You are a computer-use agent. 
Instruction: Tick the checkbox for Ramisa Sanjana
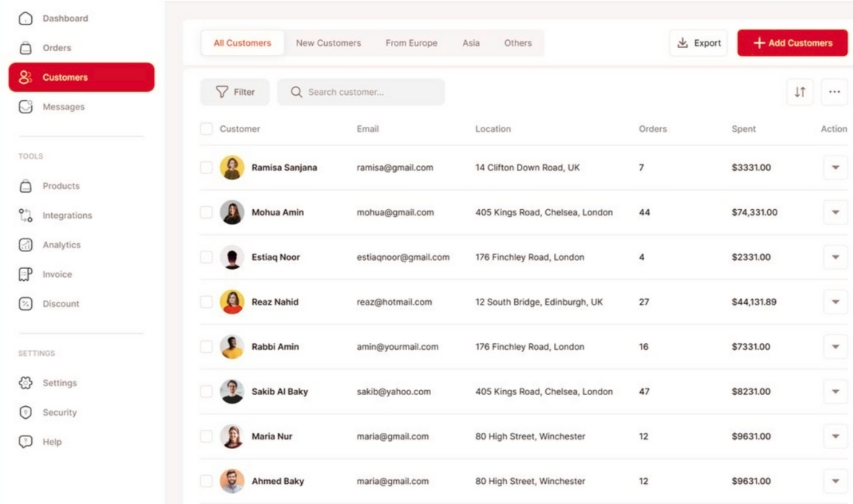tap(206, 168)
